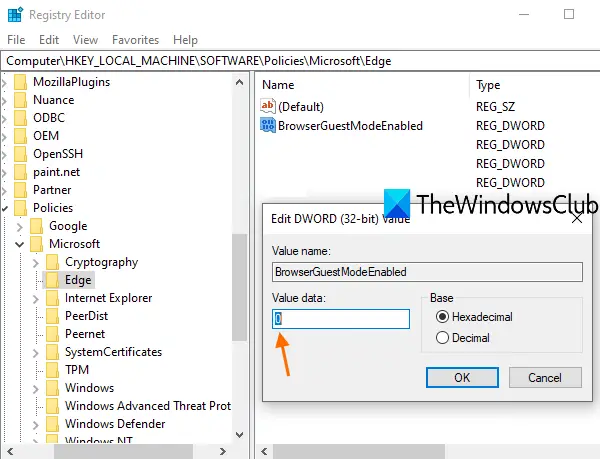Click the Partner folder icon
This screenshot has width=600, height=459.
(x=21, y=190)
